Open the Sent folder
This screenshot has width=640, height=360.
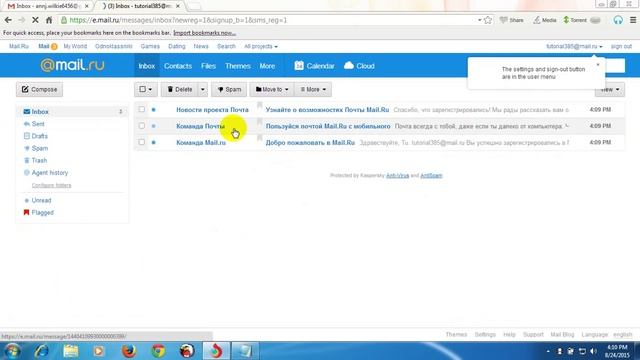pos(38,124)
